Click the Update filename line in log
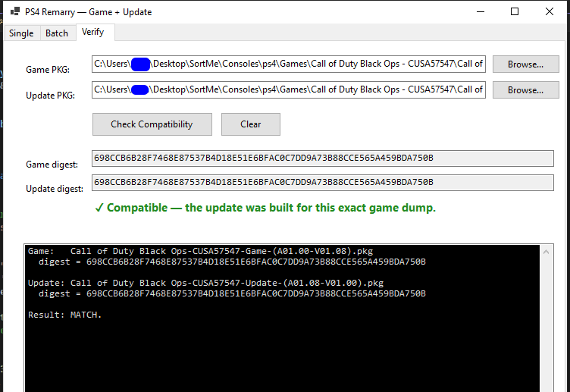The height and width of the screenshot is (392, 570). pyautogui.click(x=205, y=283)
